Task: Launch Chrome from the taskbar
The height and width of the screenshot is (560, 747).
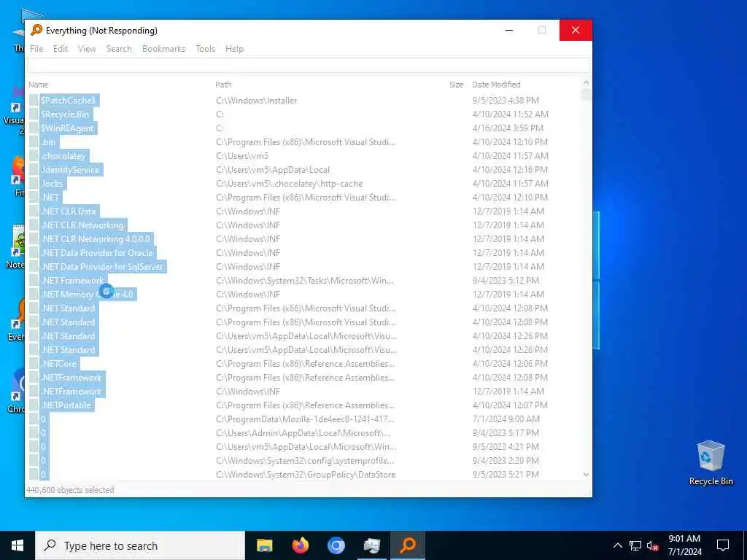Action: [336, 545]
